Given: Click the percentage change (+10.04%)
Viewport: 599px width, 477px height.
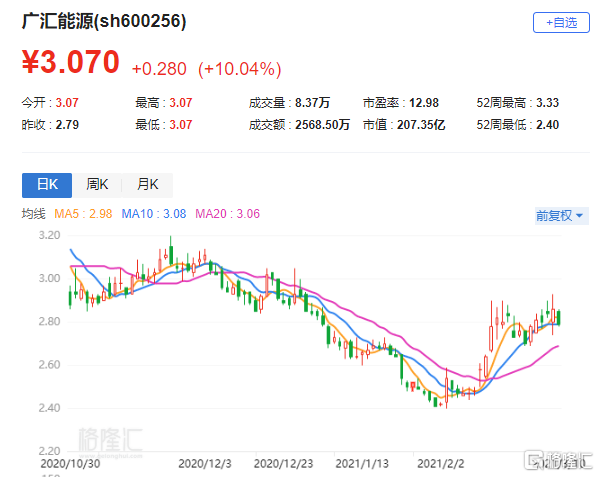Looking at the screenshot, I should [x=240, y=69].
